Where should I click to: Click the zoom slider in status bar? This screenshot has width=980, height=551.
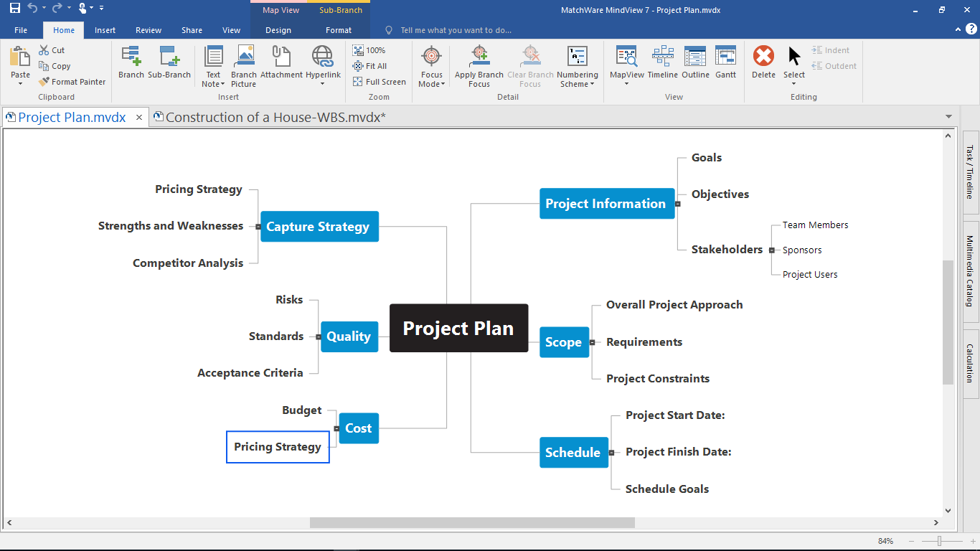(940, 541)
